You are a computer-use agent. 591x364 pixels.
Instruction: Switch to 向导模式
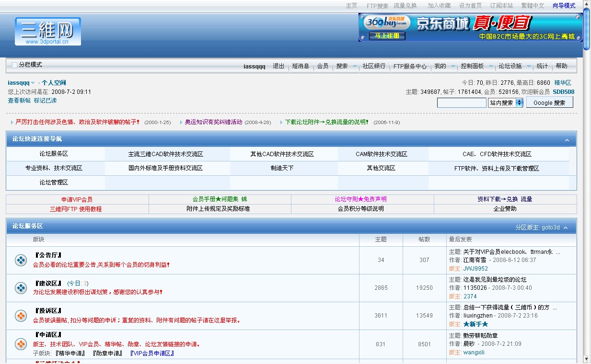click(564, 6)
